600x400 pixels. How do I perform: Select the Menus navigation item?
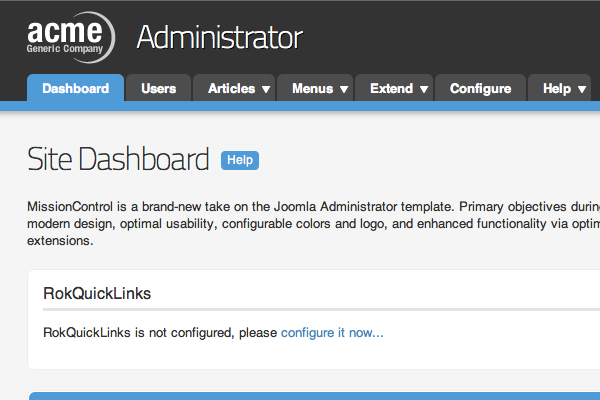click(x=312, y=88)
